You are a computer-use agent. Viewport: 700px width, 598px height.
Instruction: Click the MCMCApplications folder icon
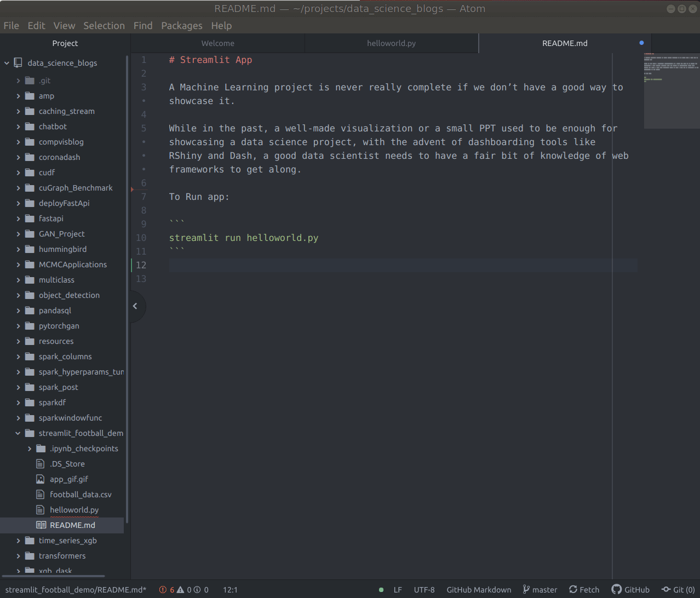[30, 264]
